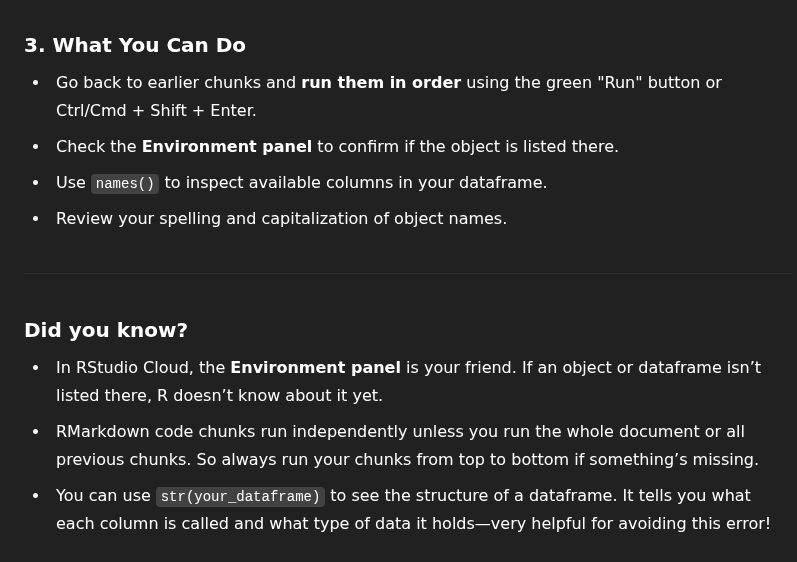
Task: Click the quoted "Run" button mention
Action: pyautogui.click(x=620, y=83)
